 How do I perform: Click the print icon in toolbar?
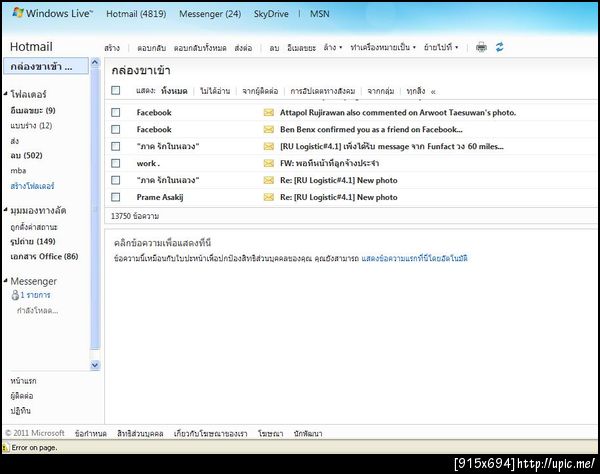tap(481, 47)
